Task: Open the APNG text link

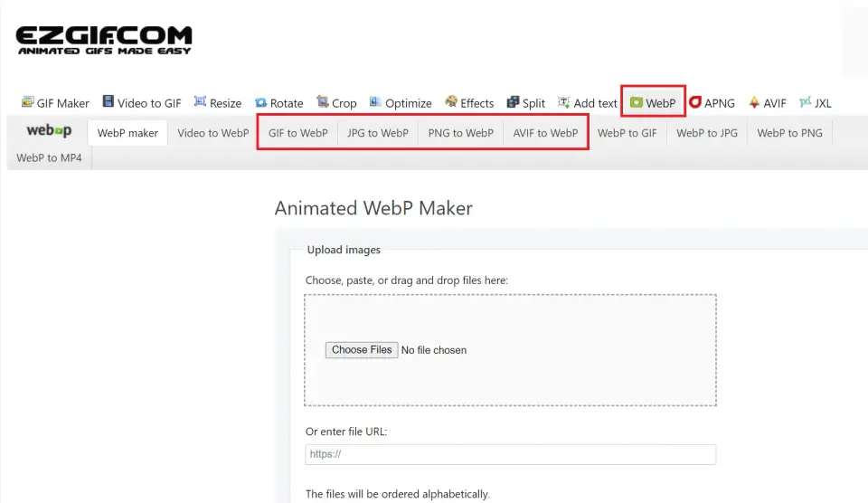Action: tap(719, 104)
